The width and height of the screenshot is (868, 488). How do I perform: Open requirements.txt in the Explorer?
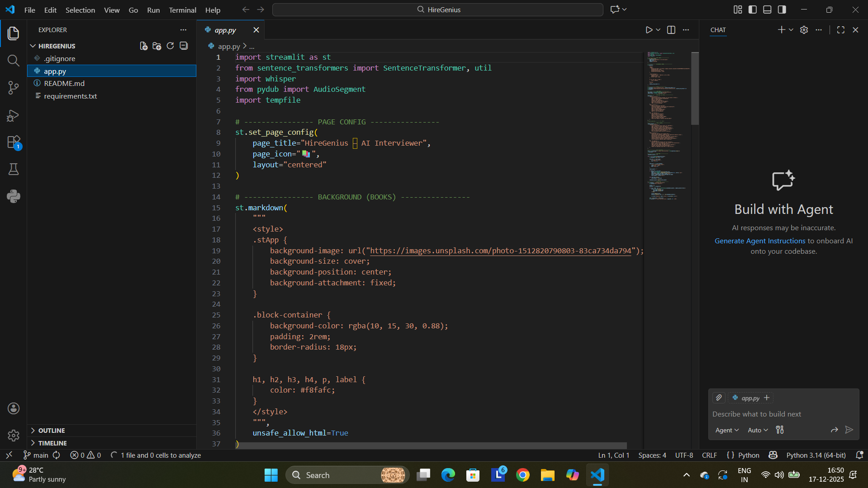(x=71, y=96)
